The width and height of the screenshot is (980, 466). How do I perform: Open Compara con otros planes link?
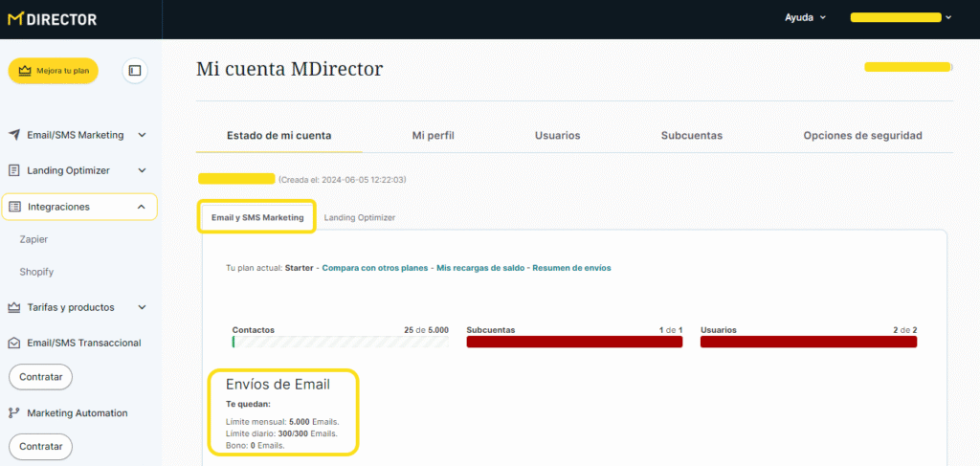point(375,268)
